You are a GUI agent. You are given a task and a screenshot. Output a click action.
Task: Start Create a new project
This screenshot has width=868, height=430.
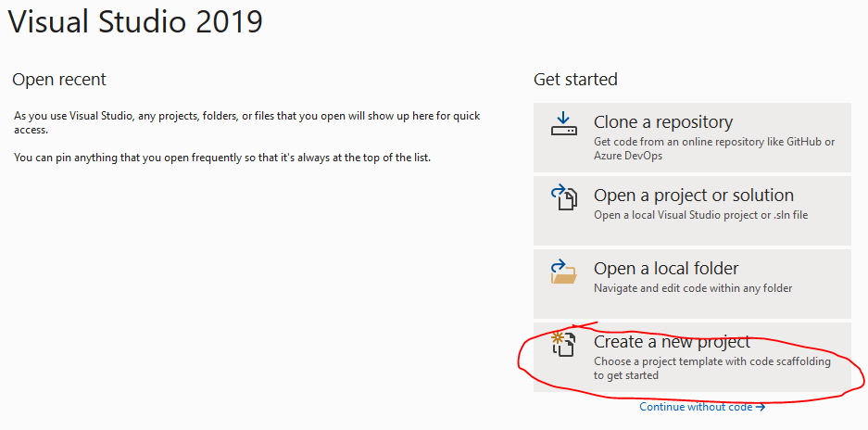coord(692,358)
